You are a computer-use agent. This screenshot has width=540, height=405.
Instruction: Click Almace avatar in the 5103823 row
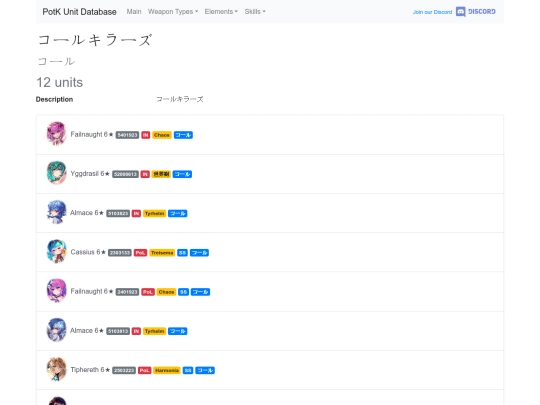[56, 212]
